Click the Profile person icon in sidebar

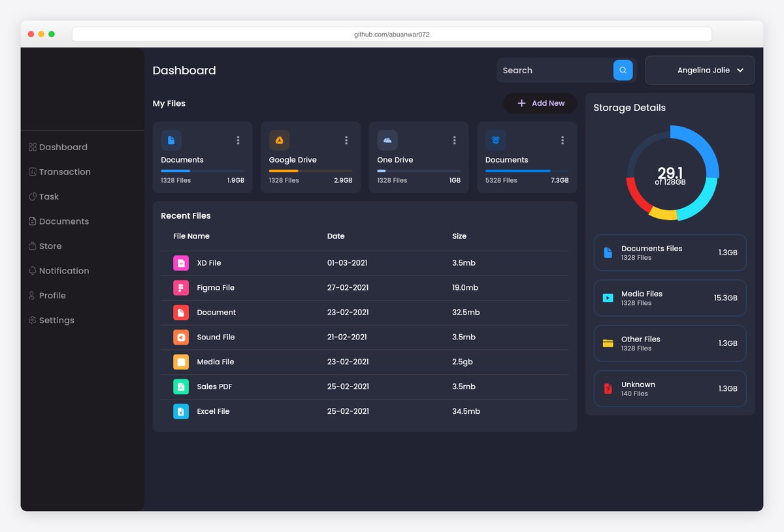point(32,296)
